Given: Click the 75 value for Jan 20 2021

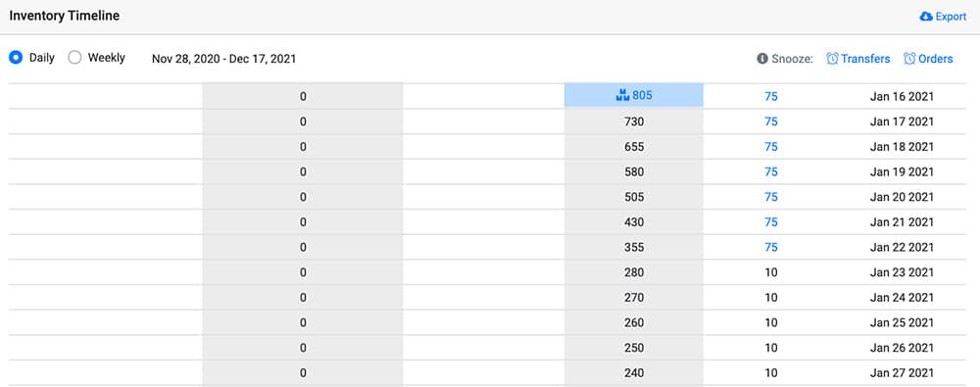Looking at the screenshot, I should pyautogui.click(x=770, y=197).
